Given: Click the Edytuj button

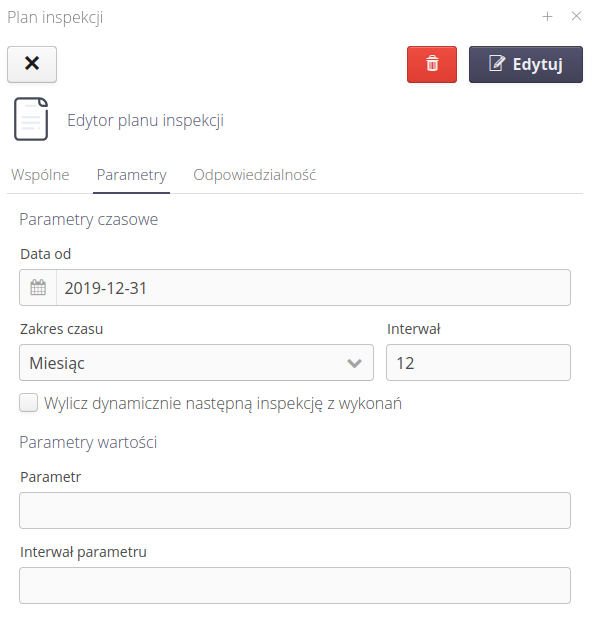Looking at the screenshot, I should click(x=526, y=64).
